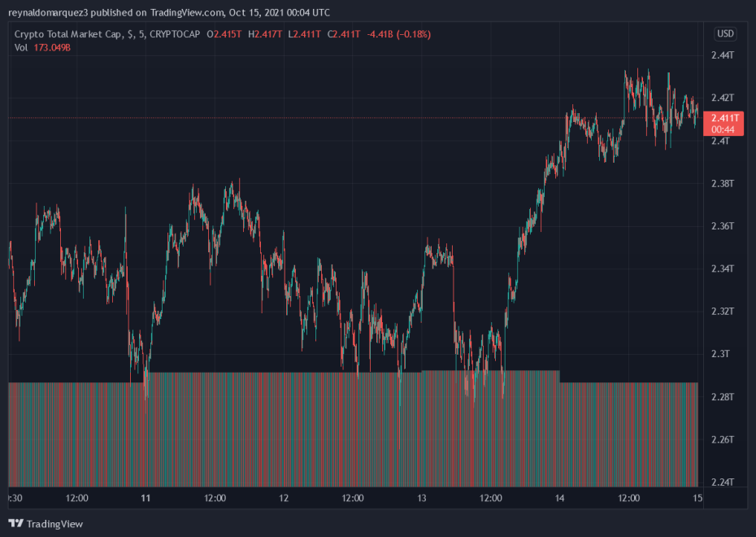Select date marker 13 on time axis
756x537 pixels.
pos(422,498)
